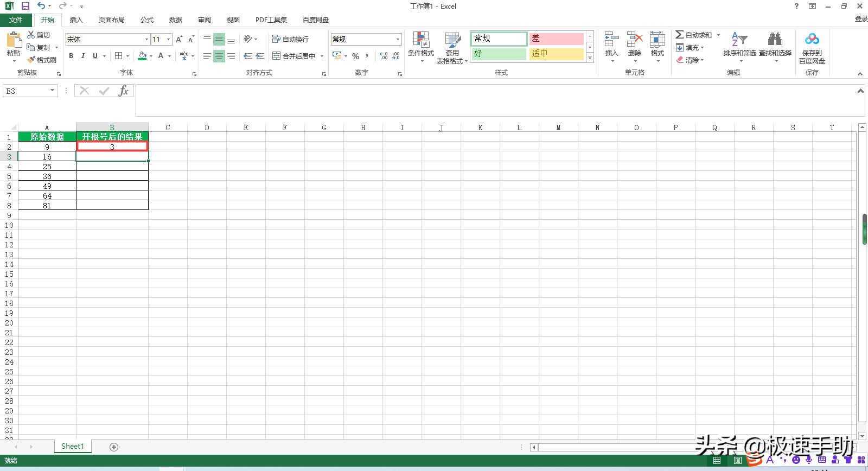Switch to the 页面布局 tab
Viewport: 868px width, 471px height.
pos(112,20)
